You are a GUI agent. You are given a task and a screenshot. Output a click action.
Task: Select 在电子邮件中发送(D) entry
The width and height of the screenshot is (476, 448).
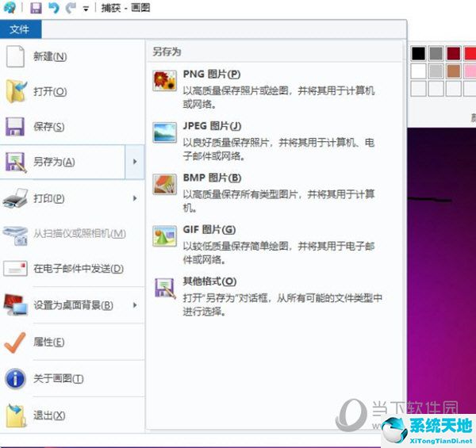click(72, 269)
